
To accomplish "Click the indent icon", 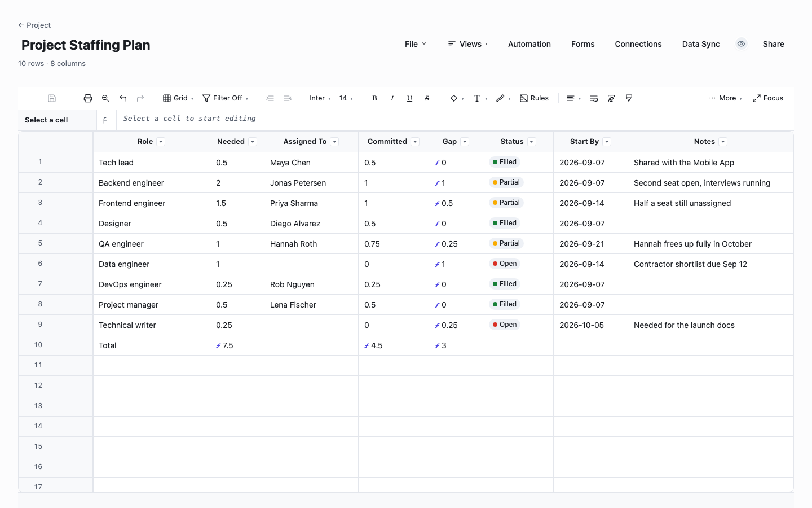I will 270,98.
